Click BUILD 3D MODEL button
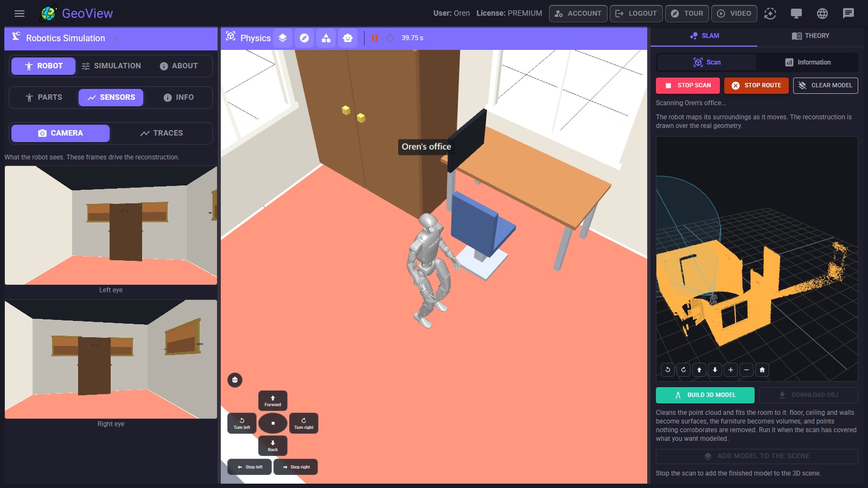 point(705,395)
